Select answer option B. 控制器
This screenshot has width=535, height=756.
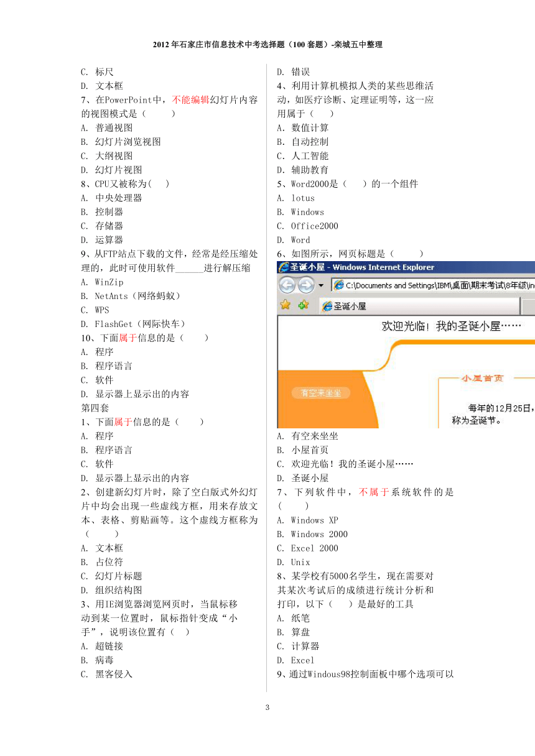coord(102,212)
